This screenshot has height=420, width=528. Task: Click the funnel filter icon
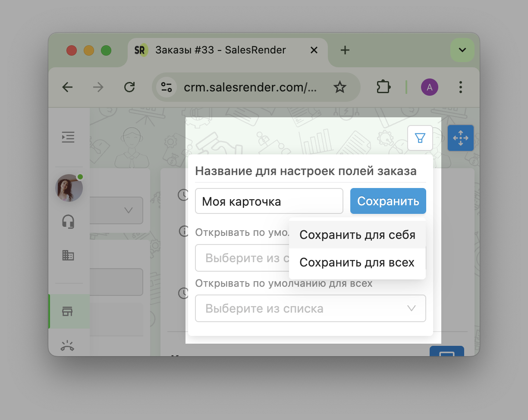(420, 138)
